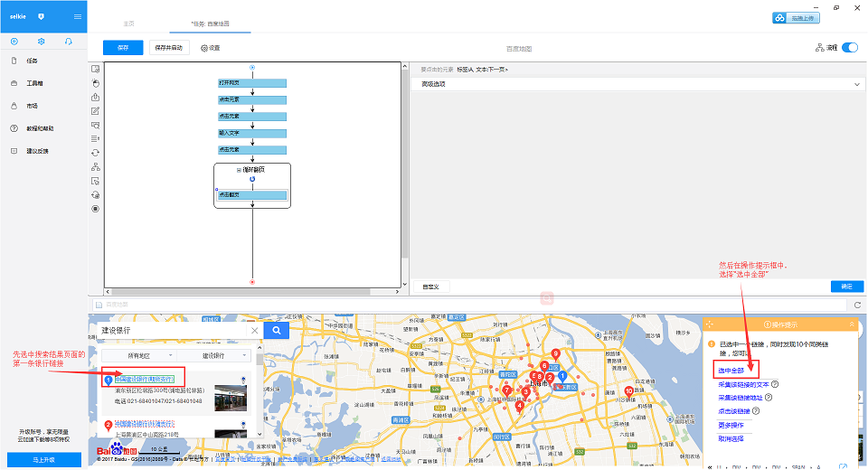Click the blue 确定 button
Image resolution: width=868 pixels, height=470 pixels.
pyautogui.click(x=847, y=287)
